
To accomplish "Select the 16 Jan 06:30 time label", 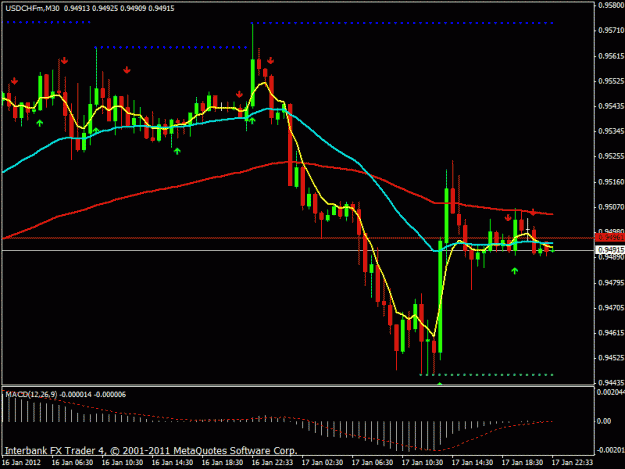I will point(72,463).
